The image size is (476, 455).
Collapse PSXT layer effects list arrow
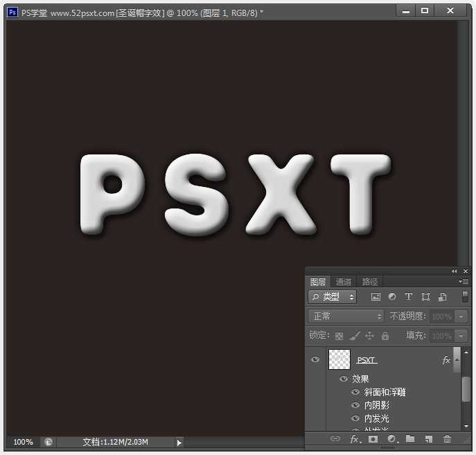(x=457, y=360)
